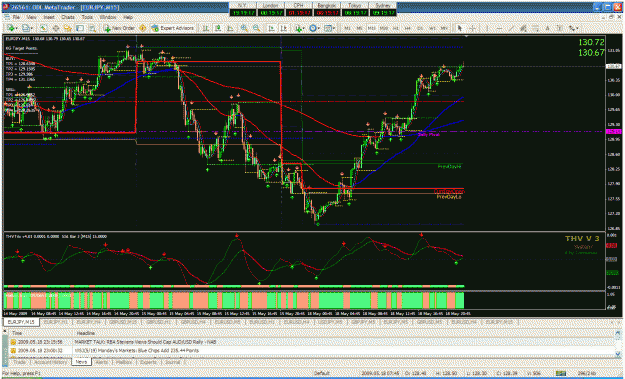Open the Insert menu
Screen dimensions: 625x379
[49, 18]
